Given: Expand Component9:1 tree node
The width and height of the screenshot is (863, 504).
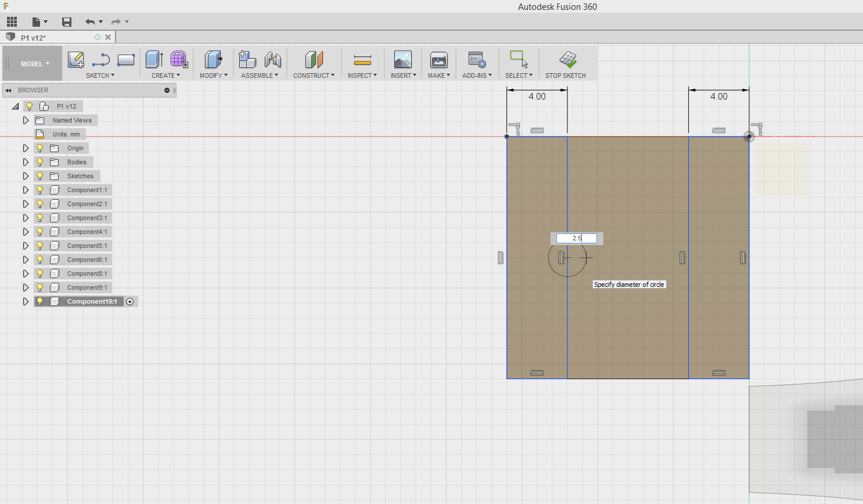Looking at the screenshot, I should pyautogui.click(x=26, y=287).
